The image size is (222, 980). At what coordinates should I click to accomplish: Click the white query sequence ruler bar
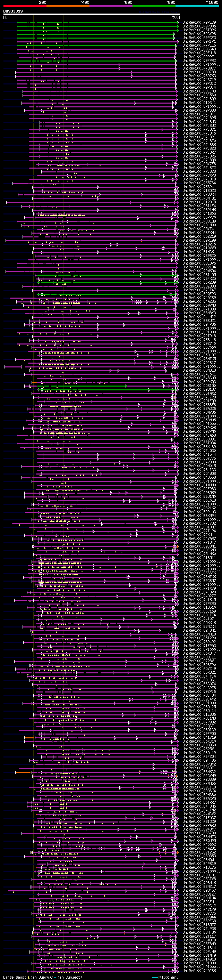[x=92, y=15]
